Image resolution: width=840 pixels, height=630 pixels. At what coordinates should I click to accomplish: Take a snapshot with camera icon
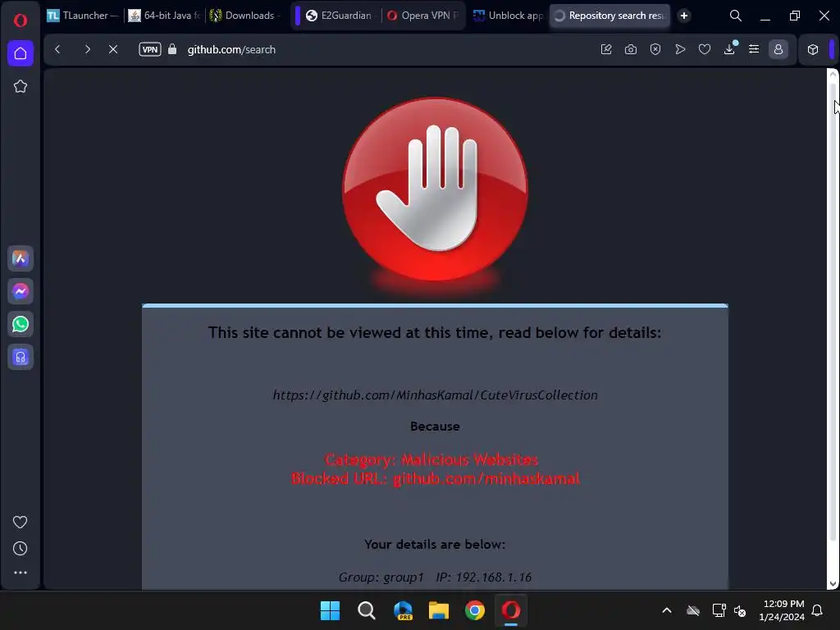click(x=631, y=49)
